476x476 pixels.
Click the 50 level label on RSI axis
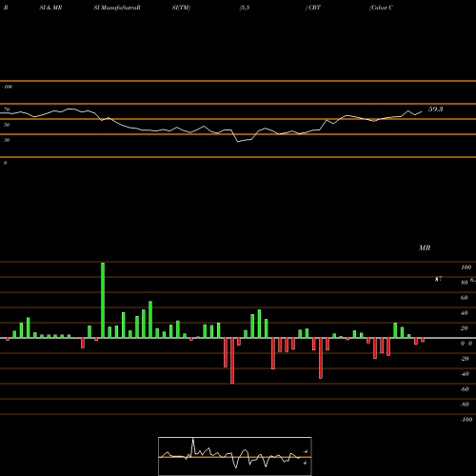[x=7, y=125]
